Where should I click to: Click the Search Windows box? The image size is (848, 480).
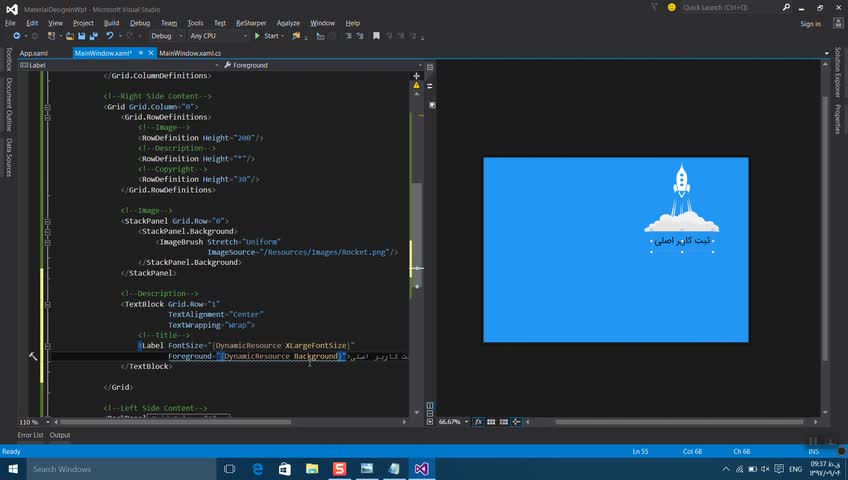[122, 469]
